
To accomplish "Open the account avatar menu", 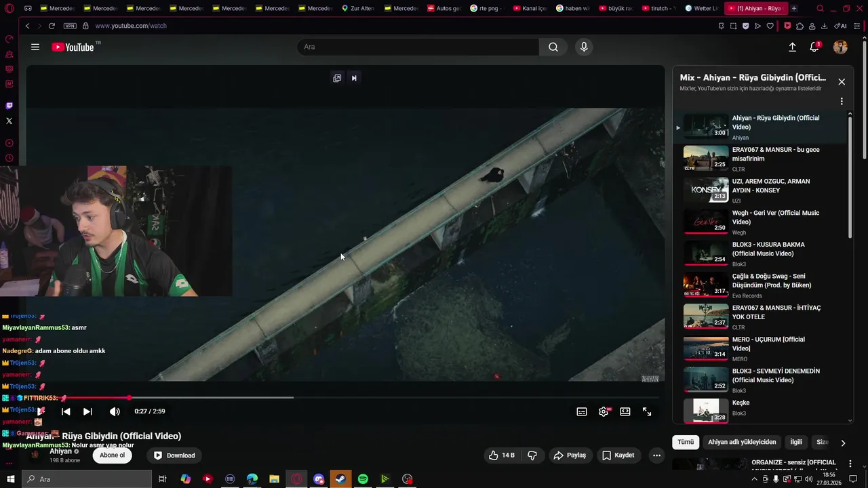I will tap(840, 47).
